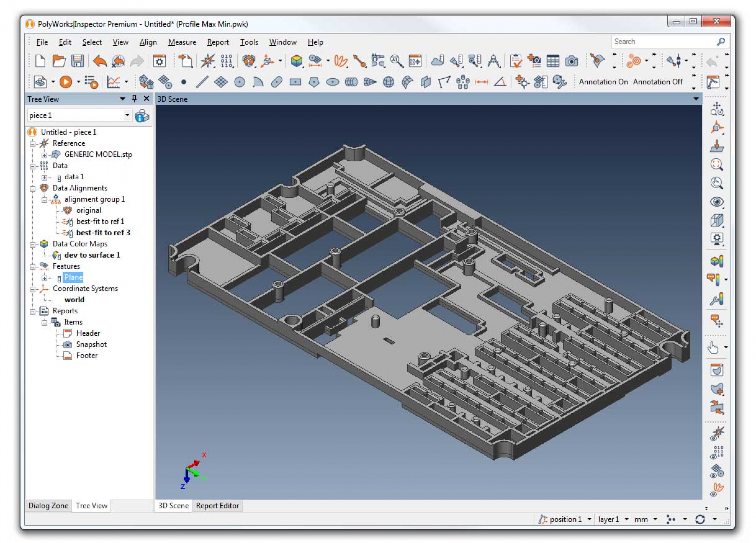Collapse the alignment group 1 node
This screenshot has width=756, height=543.
coord(44,200)
